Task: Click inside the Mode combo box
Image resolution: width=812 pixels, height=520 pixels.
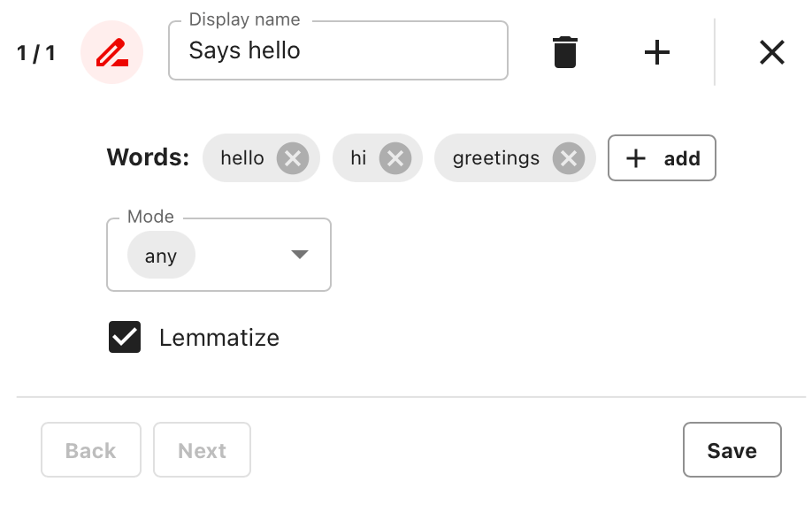Action: [x=218, y=255]
